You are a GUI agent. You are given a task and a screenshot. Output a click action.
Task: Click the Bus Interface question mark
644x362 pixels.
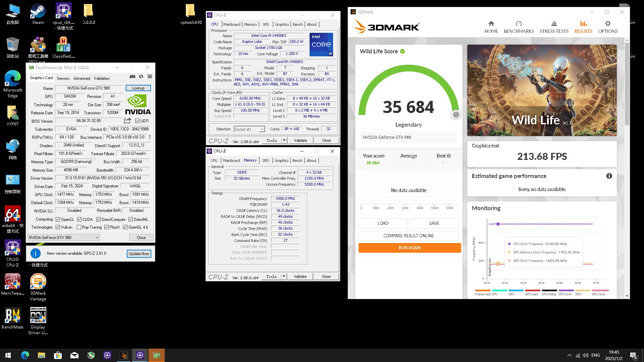150,137
